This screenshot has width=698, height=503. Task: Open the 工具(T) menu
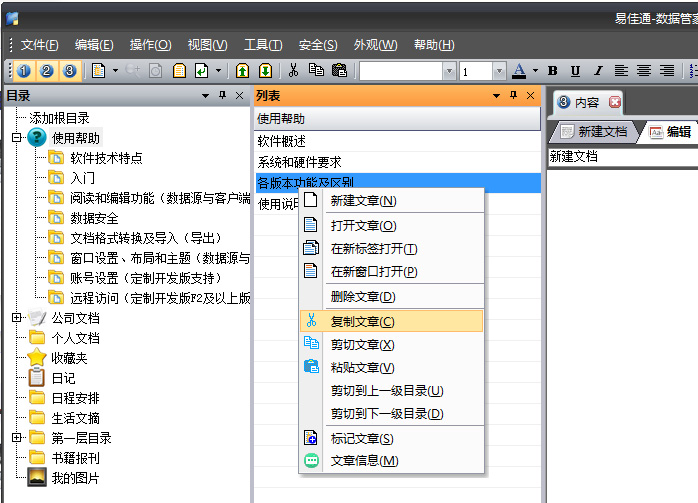click(262, 45)
